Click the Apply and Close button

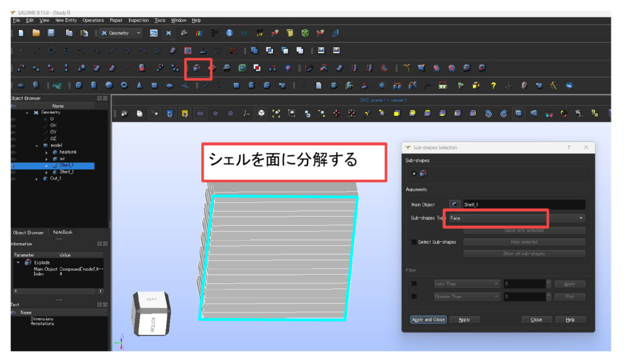tap(428, 319)
